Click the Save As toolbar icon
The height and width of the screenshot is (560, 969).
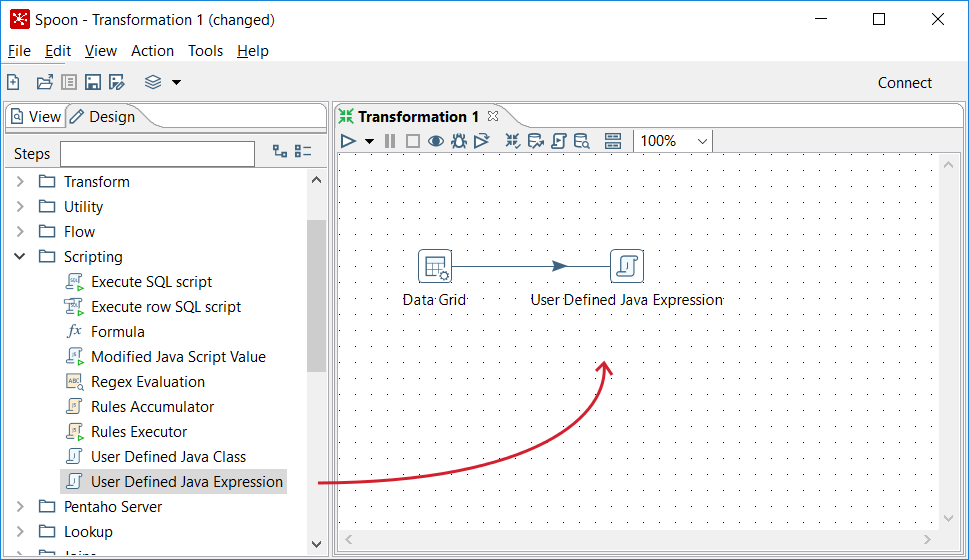117,82
